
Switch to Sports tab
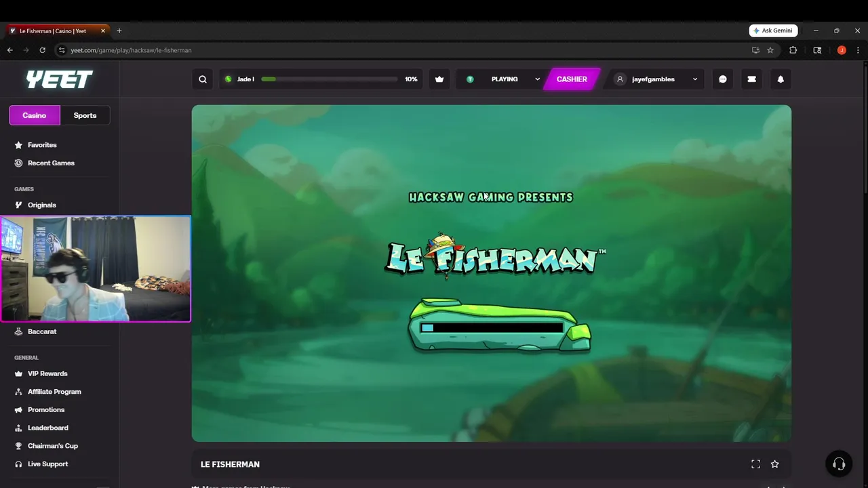(85, 115)
